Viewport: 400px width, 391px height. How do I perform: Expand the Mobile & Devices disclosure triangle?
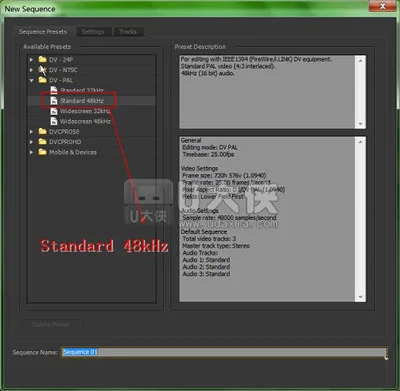[31, 152]
